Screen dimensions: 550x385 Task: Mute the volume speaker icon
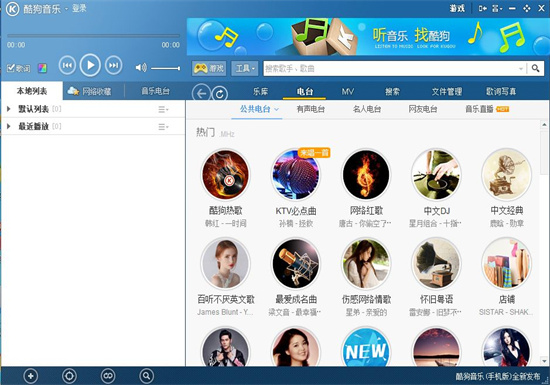click(141, 68)
